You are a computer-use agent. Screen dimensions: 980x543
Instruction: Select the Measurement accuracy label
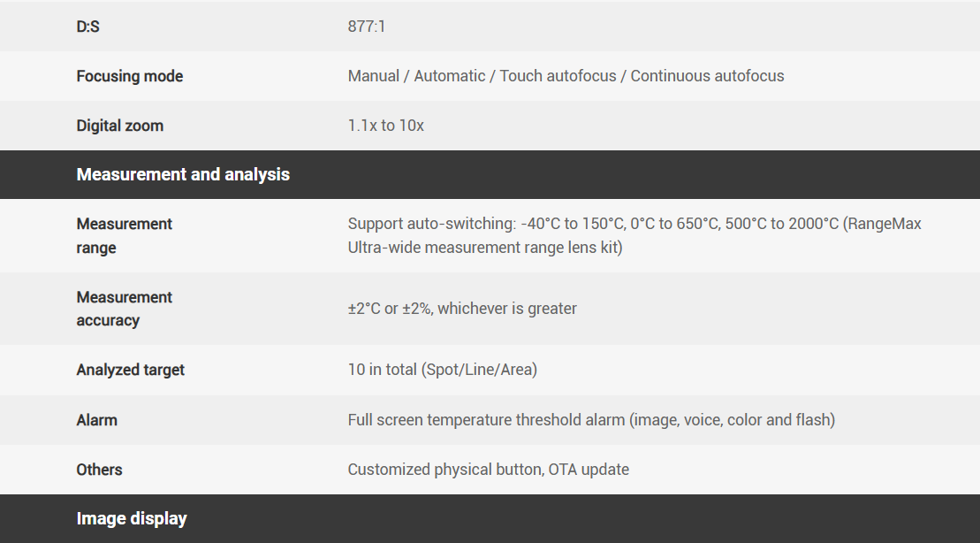[124, 309]
